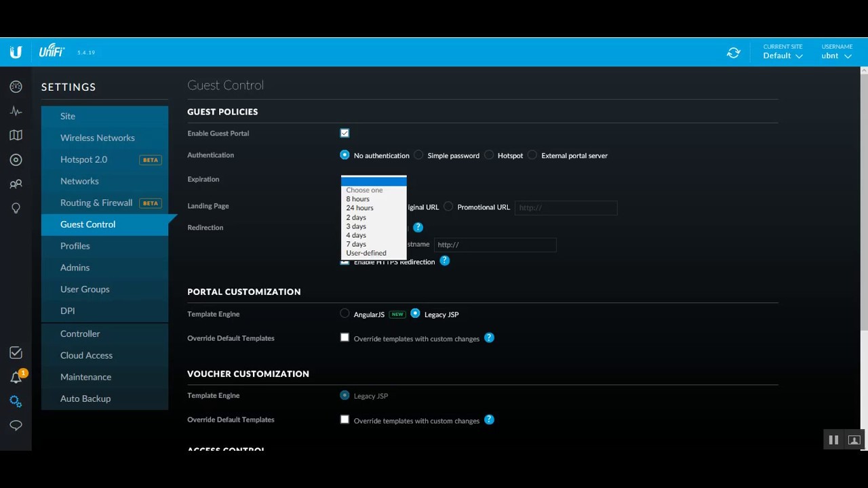This screenshot has height=488, width=868.
Task: Open Admins settings
Action: pos(104,268)
